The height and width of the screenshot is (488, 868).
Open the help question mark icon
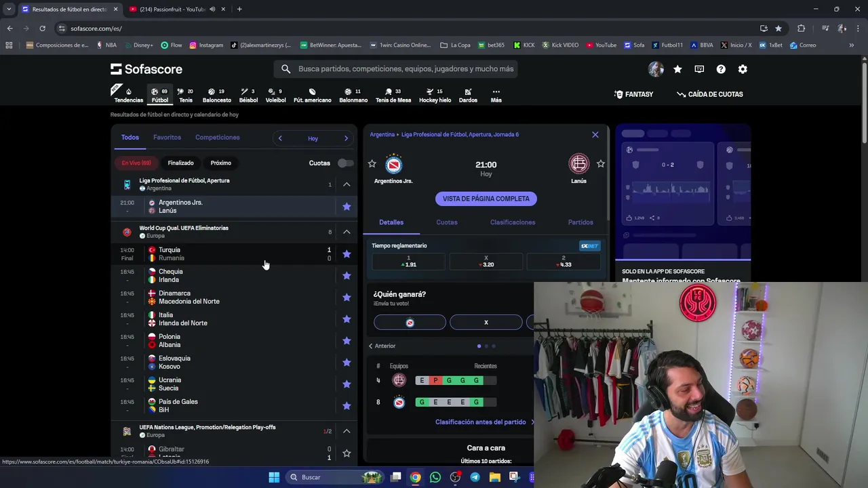point(721,69)
